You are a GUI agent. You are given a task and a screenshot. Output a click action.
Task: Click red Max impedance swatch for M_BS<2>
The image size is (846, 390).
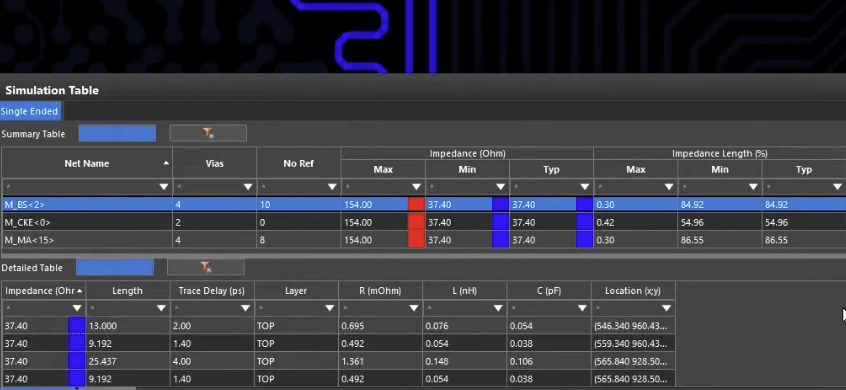click(x=416, y=204)
